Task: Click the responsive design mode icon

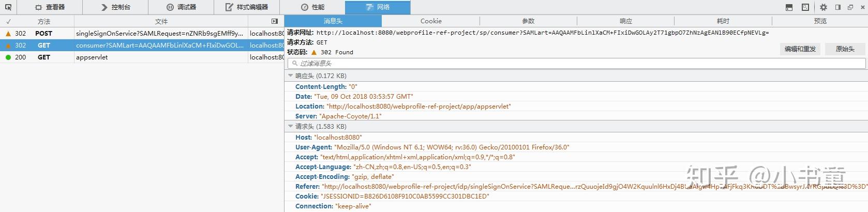Action: (x=805, y=7)
